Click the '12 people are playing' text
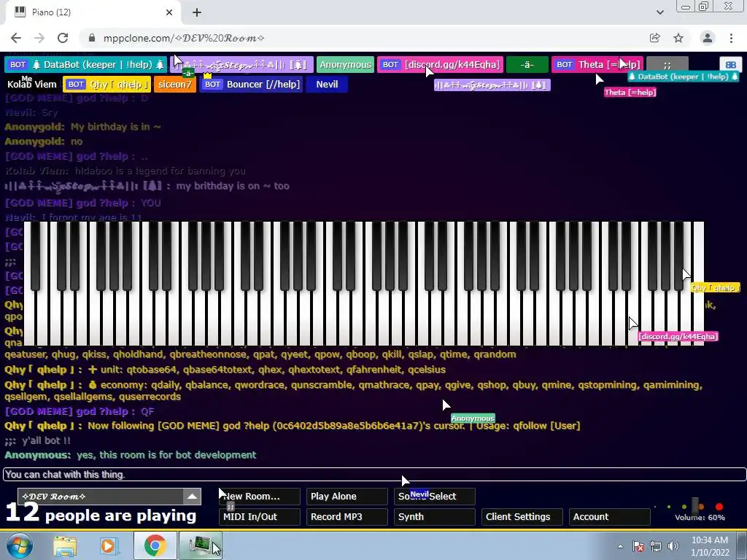 point(101,513)
